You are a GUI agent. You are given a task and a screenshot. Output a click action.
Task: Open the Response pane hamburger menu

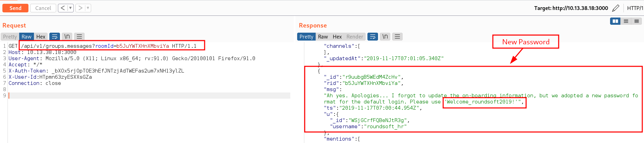point(398,36)
